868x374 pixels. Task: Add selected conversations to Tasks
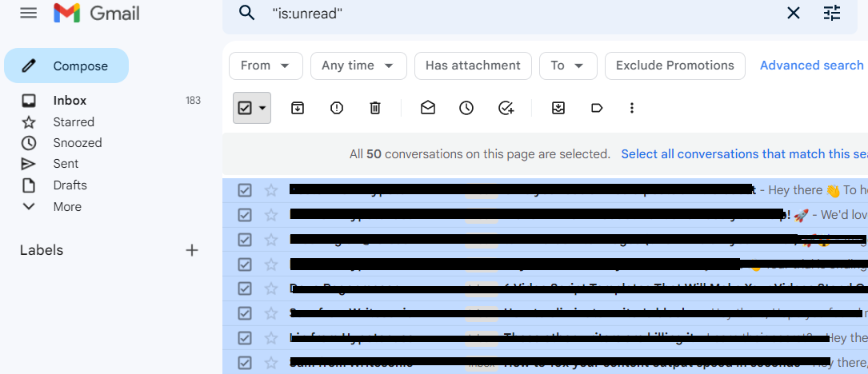[x=506, y=108]
